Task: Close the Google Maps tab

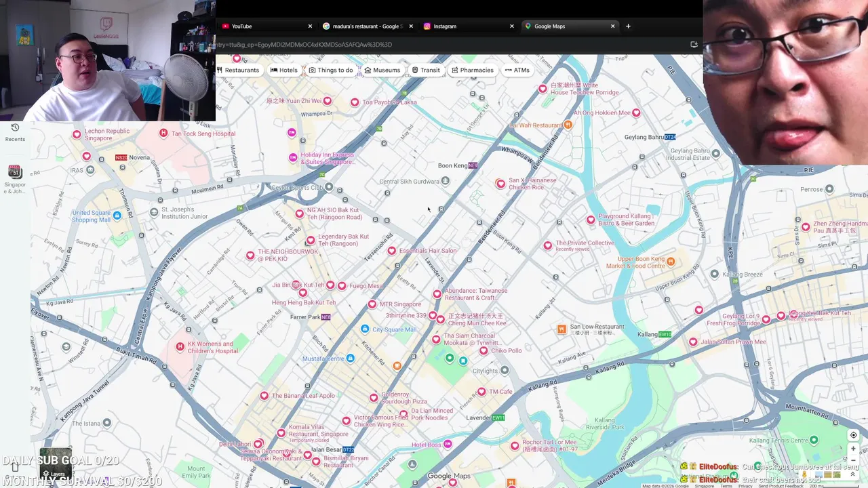Action: pyautogui.click(x=612, y=26)
